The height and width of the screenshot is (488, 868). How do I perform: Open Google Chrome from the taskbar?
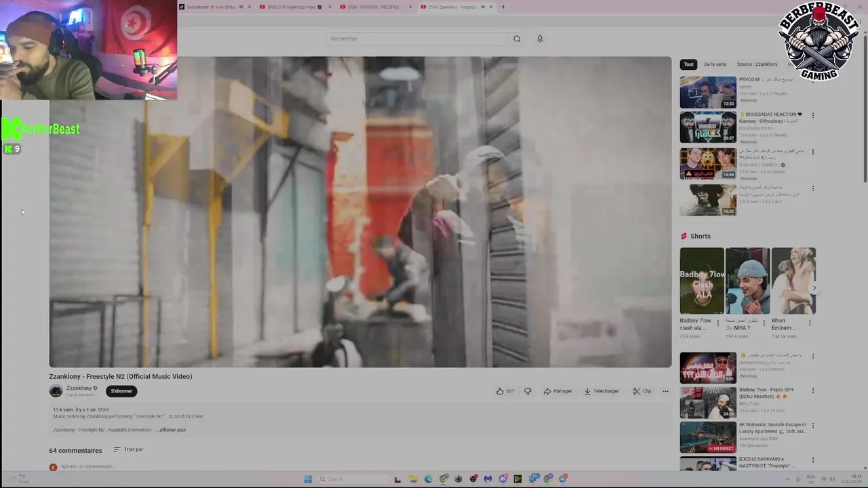(443, 479)
